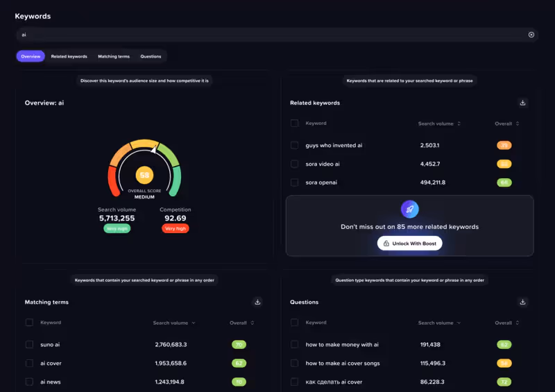Click the score badge for sora openai
The width and height of the screenshot is (555, 392).
pos(504,182)
